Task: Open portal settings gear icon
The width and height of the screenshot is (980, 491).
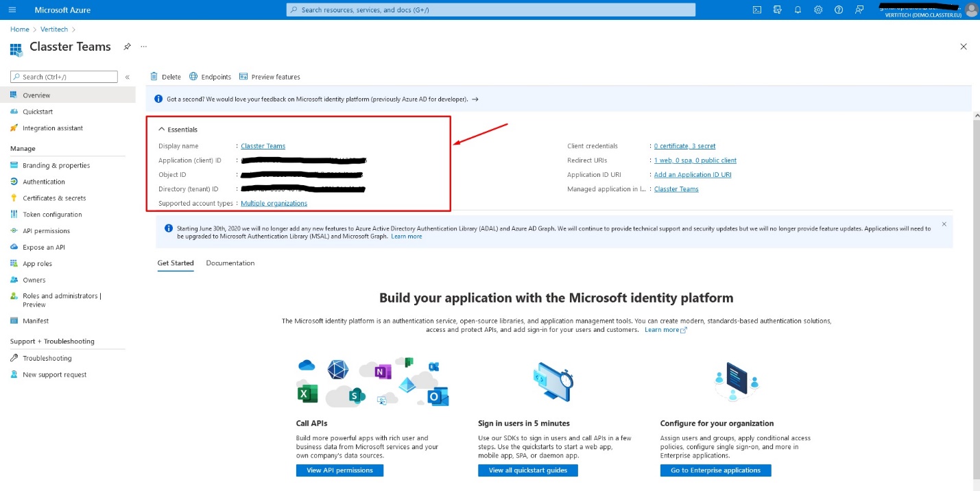Action: 818,10
